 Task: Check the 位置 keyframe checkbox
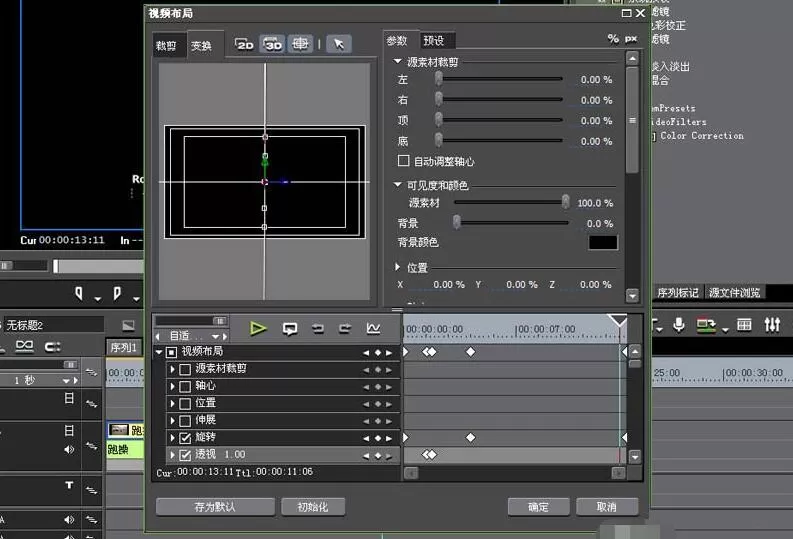[x=185, y=403]
